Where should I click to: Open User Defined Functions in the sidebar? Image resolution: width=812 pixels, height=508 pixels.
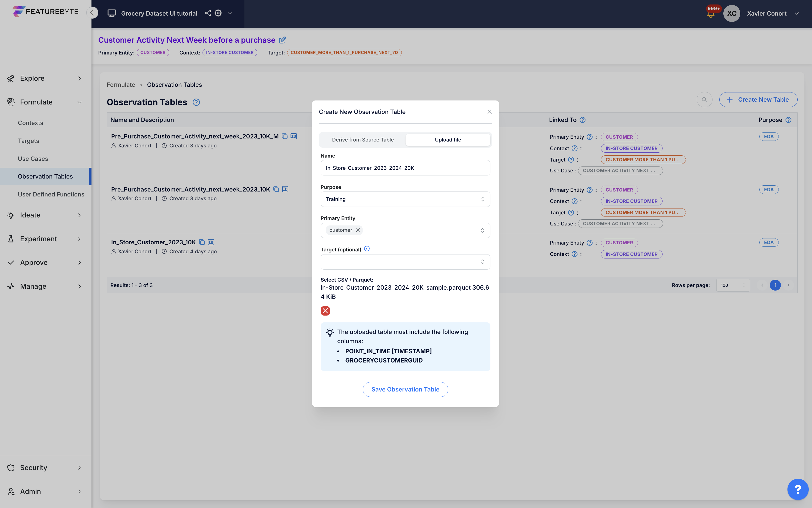pos(51,194)
